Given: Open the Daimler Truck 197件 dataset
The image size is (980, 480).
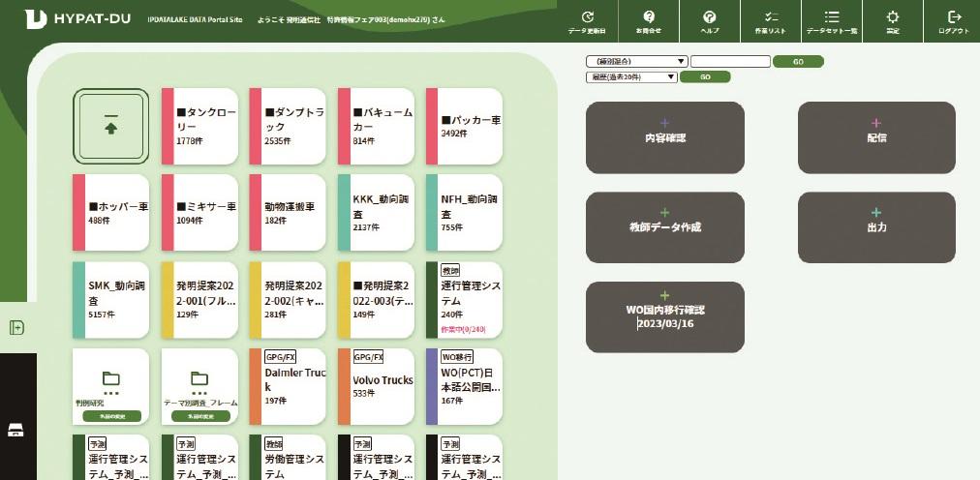Looking at the screenshot, I should pyautogui.click(x=289, y=386).
